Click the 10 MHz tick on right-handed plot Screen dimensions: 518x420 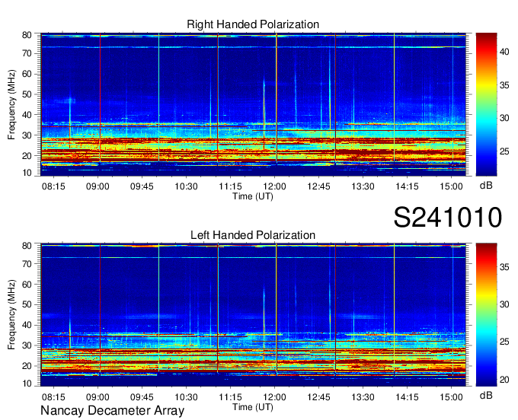tap(27, 173)
